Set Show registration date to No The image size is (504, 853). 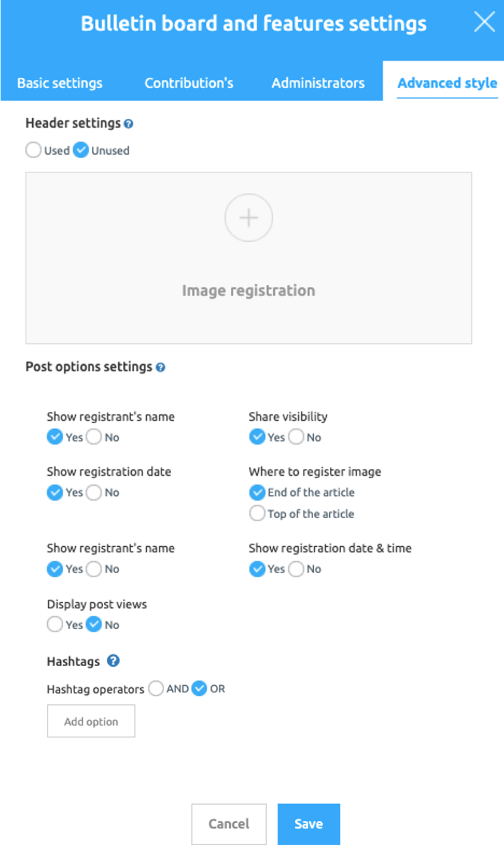pos(94,492)
